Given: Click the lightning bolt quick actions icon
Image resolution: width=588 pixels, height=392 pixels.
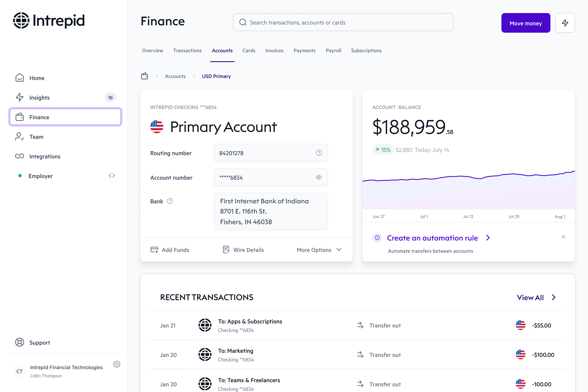Looking at the screenshot, I should coord(565,23).
